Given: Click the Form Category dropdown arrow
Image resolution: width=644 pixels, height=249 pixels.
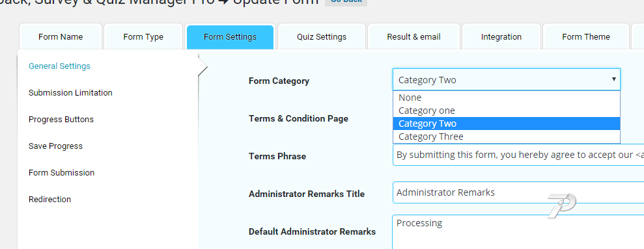Looking at the screenshot, I should [x=613, y=79].
